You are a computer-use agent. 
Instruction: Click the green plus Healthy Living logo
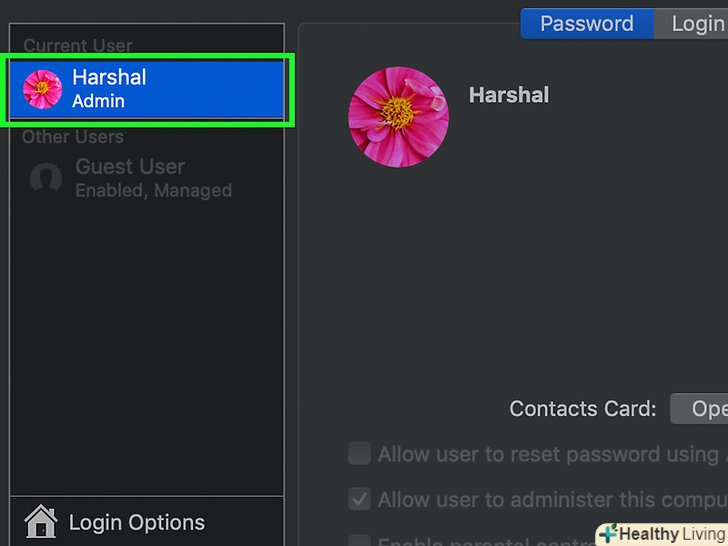[x=608, y=534]
